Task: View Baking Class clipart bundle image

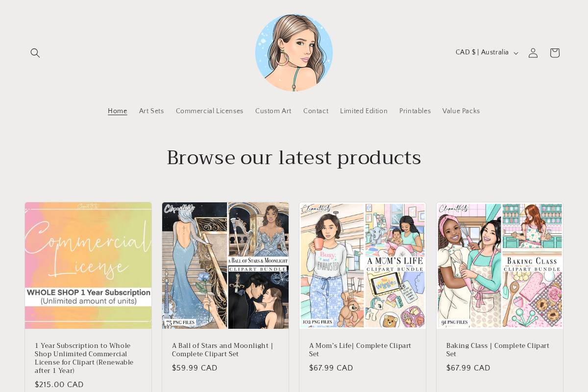Action: click(x=500, y=266)
